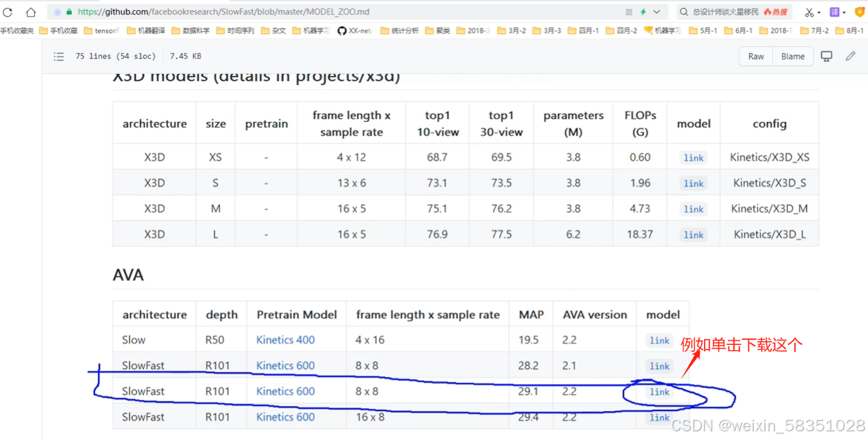Click the Kinetics/X3D_XS config cell
Image resolution: width=868 pixels, height=440 pixels.
coord(769,157)
